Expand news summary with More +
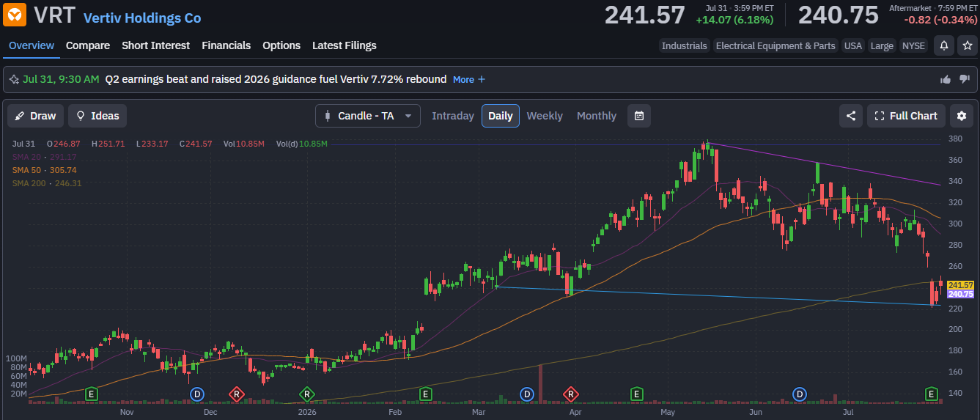980x420 pixels. [469, 79]
